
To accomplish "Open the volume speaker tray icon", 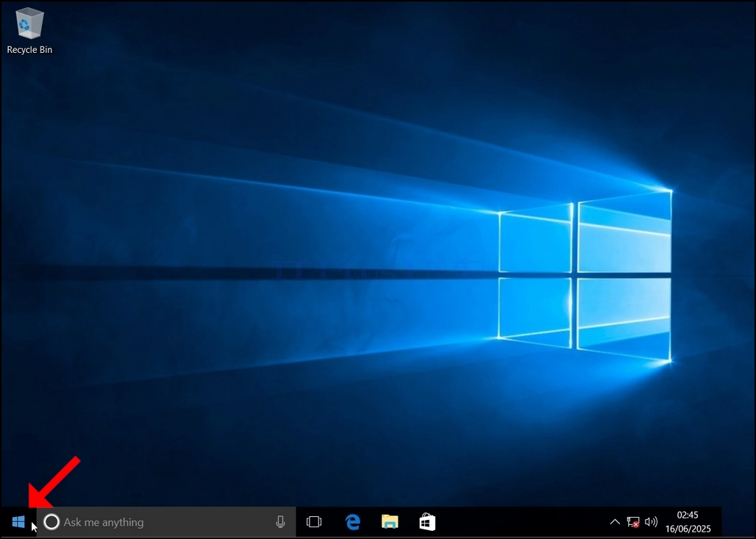I will pos(651,521).
